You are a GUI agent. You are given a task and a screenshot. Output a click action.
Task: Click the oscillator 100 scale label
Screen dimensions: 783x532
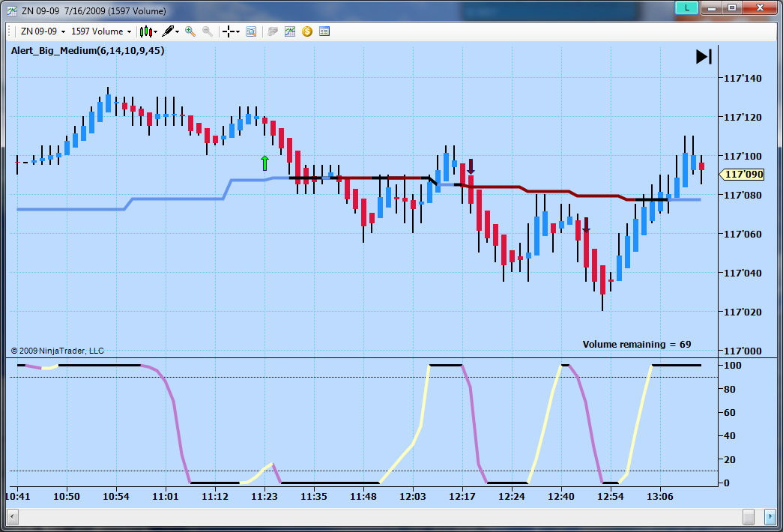[x=733, y=366]
